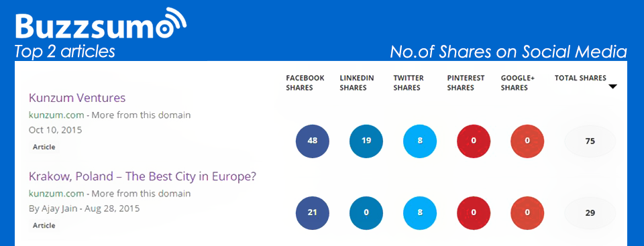Screen dimensions: 644x246
Task: Click More from this domain under Krakow
Action: pos(141,194)
